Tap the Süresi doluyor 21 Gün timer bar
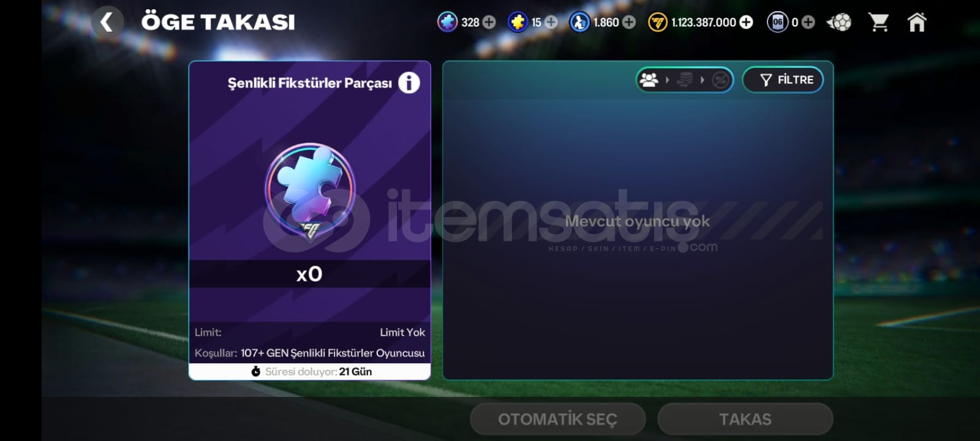Viewport: 980px width, 441px height. pos(310,372)
